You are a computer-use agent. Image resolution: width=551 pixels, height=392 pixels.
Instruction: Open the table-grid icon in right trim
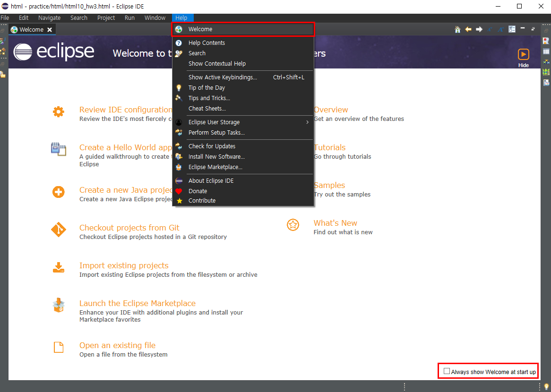(546, 51)
